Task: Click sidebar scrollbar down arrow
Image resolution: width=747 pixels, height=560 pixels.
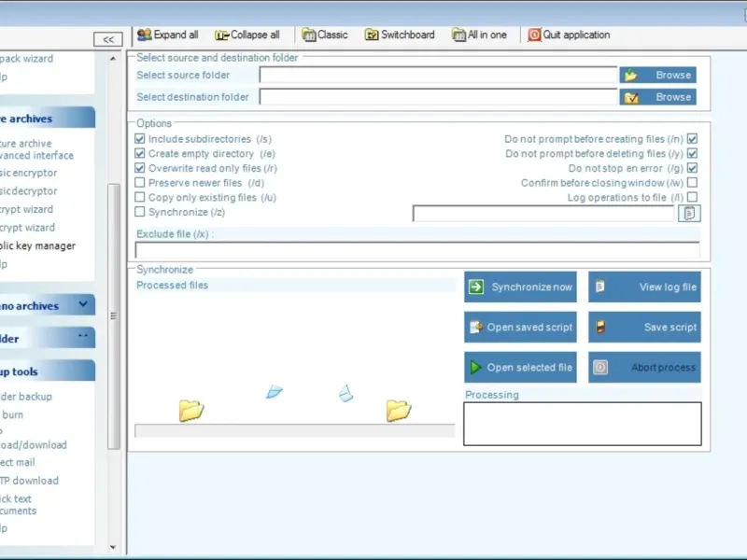Action: point(113,547)
